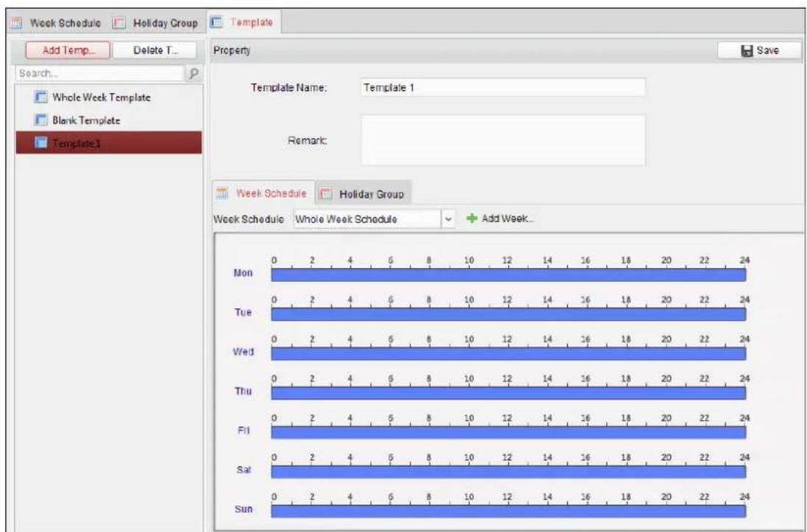The height and width of the screenshot is (532, 807).
Task: Click the Sun day label
Action: tap(244, 509)
